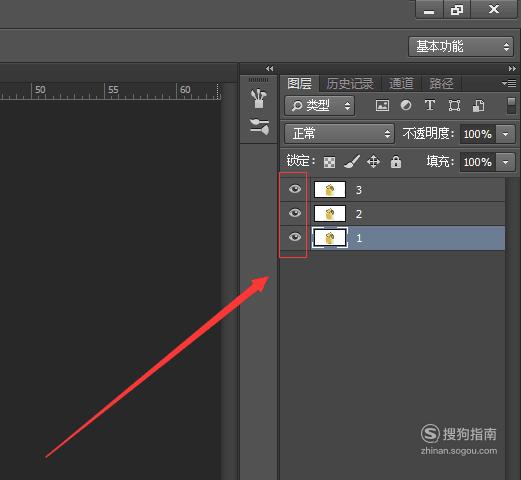
Task: Toggle visibility of layer 1
Action: 295,237
